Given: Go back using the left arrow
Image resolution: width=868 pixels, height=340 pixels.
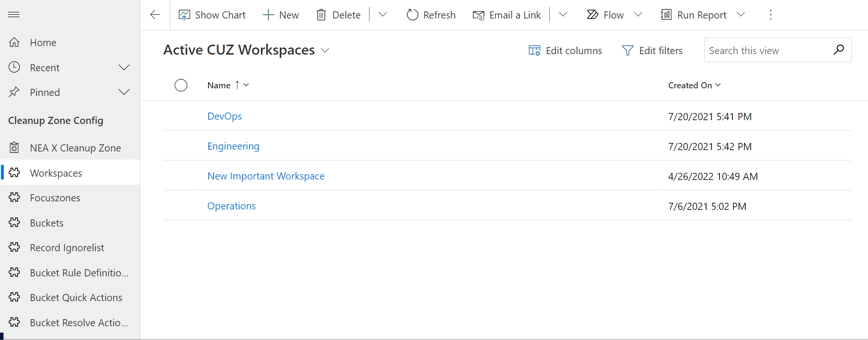Looking at the screenshot, I should coord(155,15).
